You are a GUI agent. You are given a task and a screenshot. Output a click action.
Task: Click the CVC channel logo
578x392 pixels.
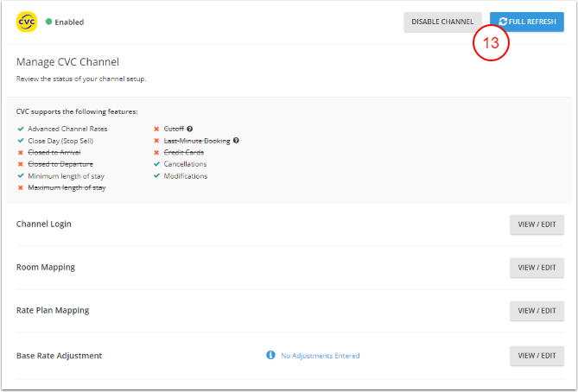pos(27,22)
